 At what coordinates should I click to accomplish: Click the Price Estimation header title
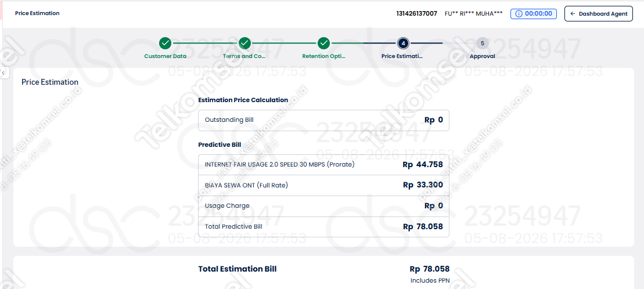tap(37, 13)
